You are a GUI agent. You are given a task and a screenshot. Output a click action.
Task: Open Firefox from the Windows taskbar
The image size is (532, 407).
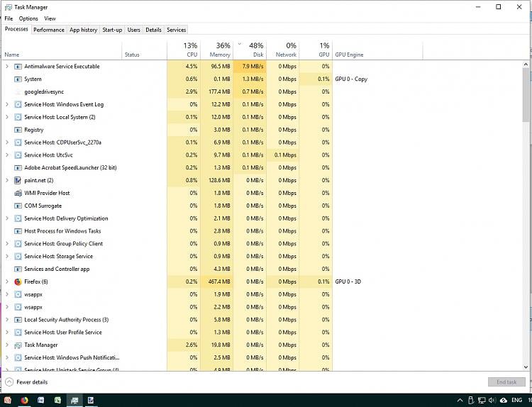tap(24, 401)
